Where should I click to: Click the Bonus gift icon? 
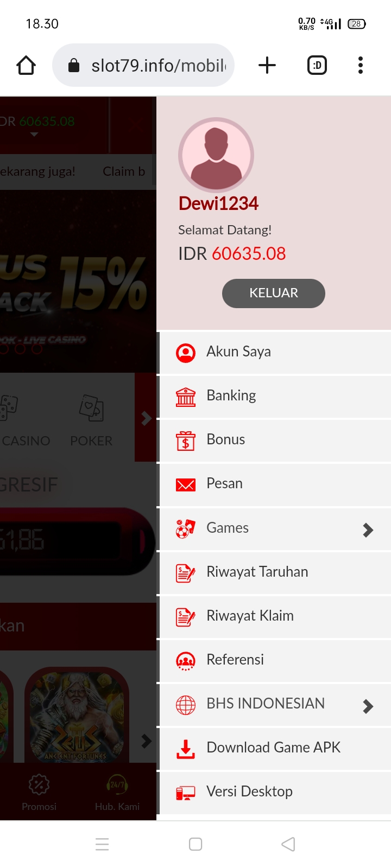(186, 441)
